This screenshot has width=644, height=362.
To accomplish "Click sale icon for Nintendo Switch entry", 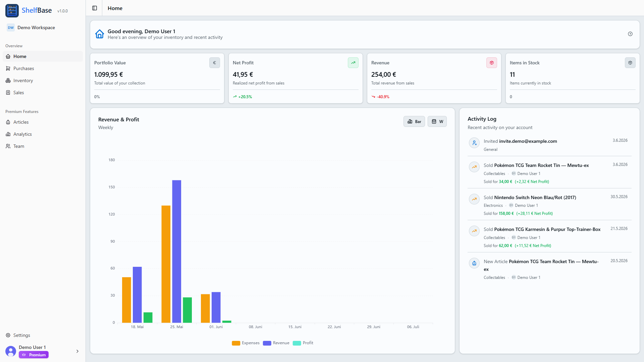I will pyautogui.click(x=474, y=199).
